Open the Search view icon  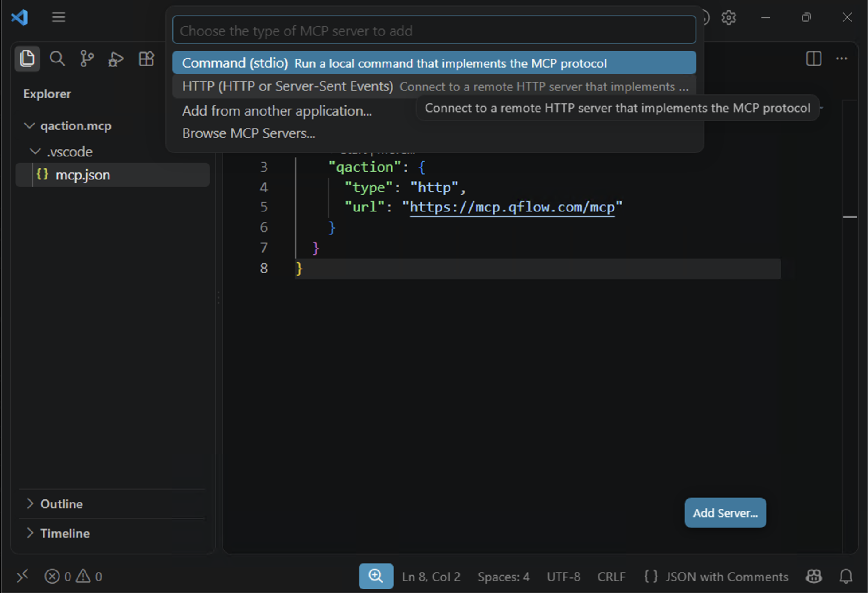[57, 59]
